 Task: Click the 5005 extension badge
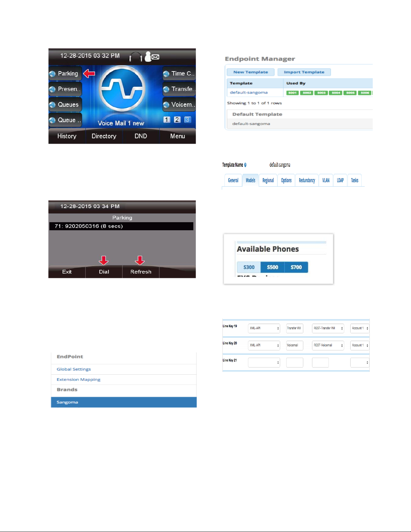(350, 93)
